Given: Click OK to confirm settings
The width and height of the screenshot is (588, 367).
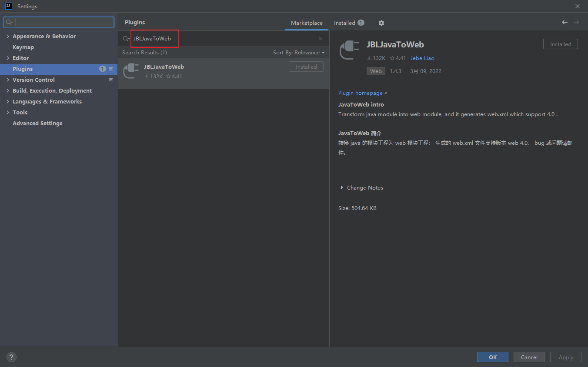Looking at the screenshot, I should pyautogui.click(x=493, y=357).
